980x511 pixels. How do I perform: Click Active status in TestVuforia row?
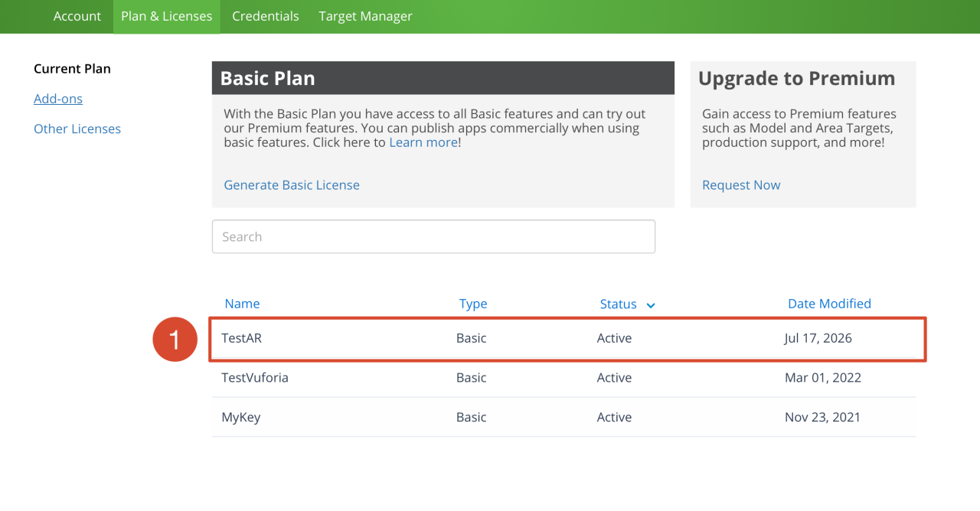614,378
